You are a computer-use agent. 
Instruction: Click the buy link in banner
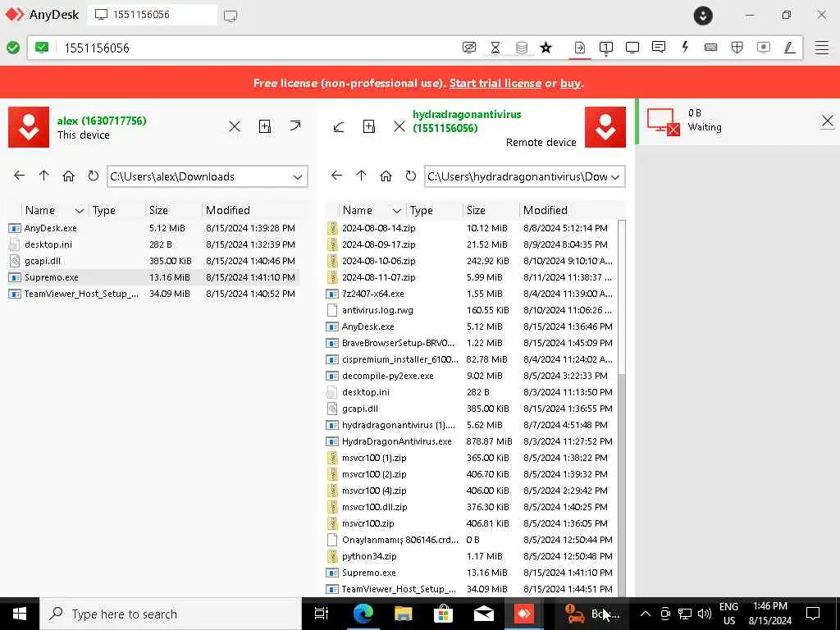point(570,83)
